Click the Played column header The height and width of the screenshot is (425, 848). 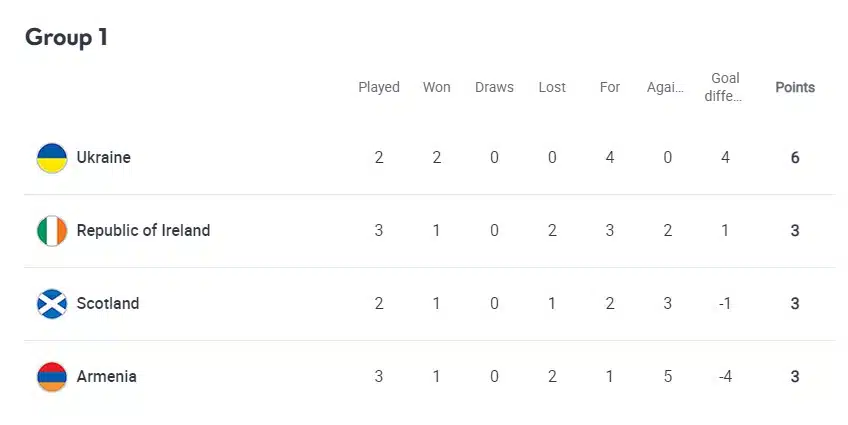379,87
